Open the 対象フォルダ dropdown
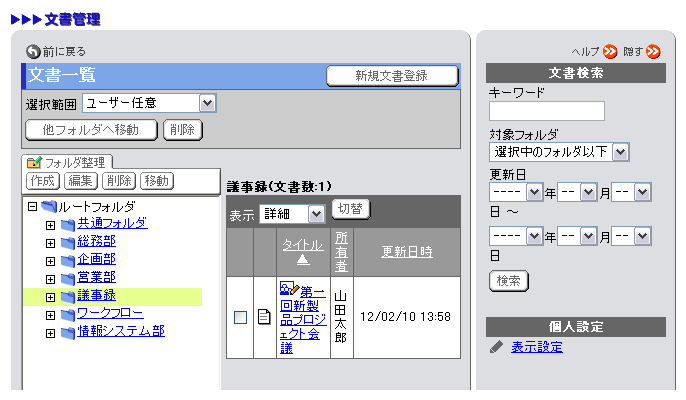686x400 pixels. click(559, 152)
